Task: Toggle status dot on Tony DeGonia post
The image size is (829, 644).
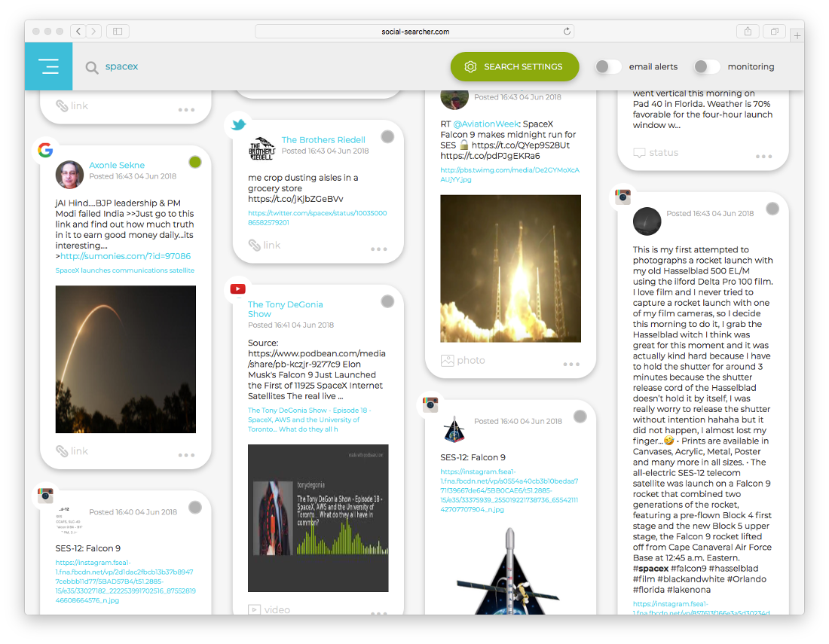Action: pyautogui.click(x=387, y=301)
